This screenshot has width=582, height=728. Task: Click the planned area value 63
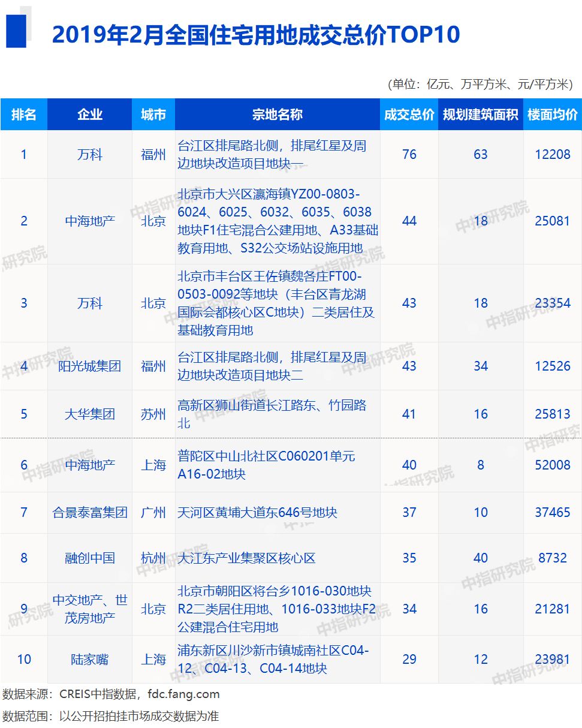pos(481,155)
